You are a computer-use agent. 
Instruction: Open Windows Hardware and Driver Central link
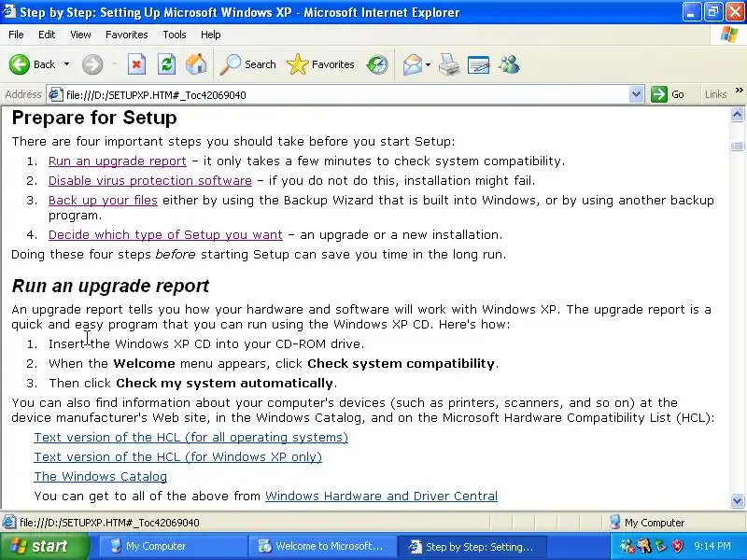(x=381, y=496)
